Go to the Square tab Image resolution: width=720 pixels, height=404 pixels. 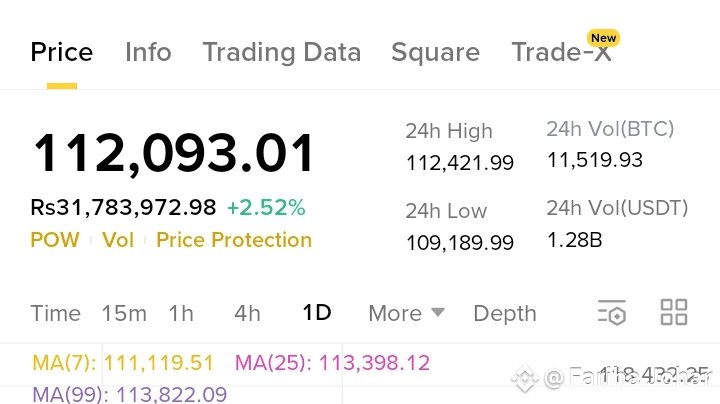(x=435, y=52)
